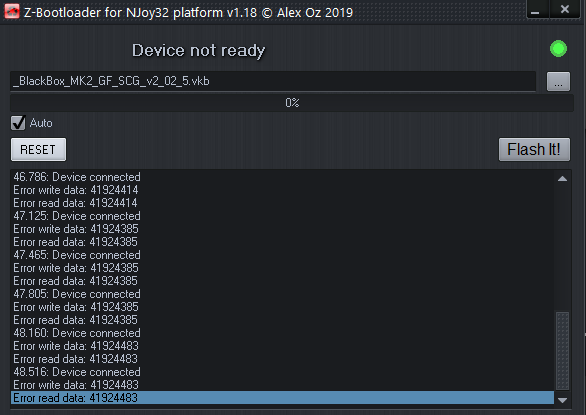
Task: Click the red Z-Bootloader app icon
Action: [x=12, y=11]
